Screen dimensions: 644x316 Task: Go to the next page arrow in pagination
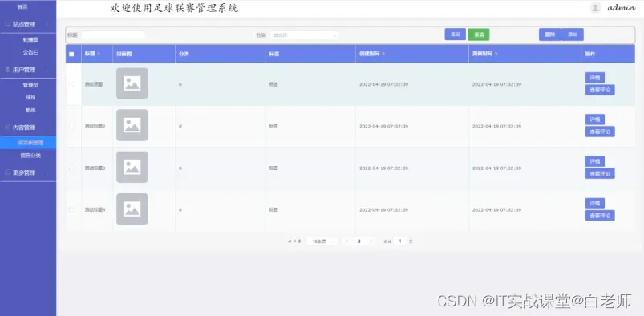pos(371,241)
